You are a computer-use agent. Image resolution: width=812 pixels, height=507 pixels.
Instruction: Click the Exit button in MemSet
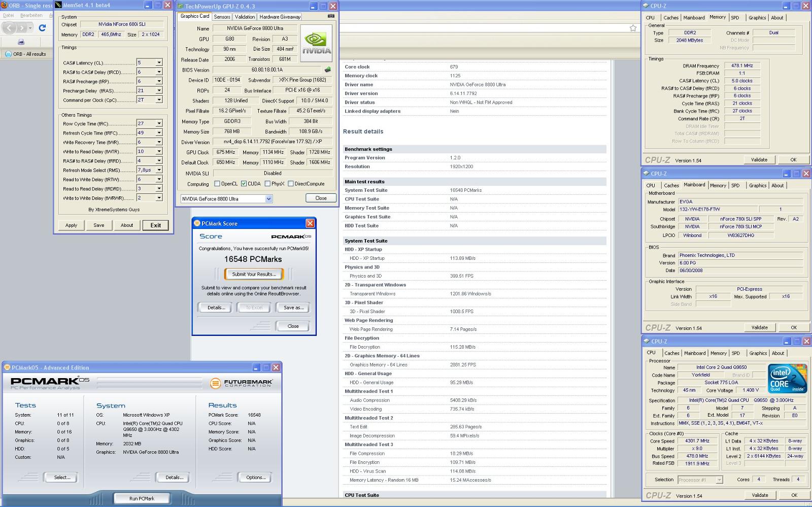[x=156, y=225]
